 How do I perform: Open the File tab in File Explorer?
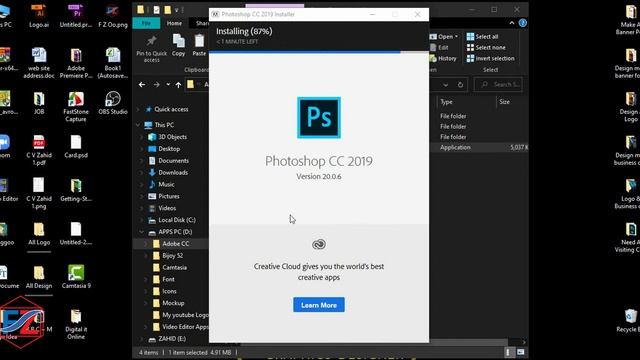(146, 23)
